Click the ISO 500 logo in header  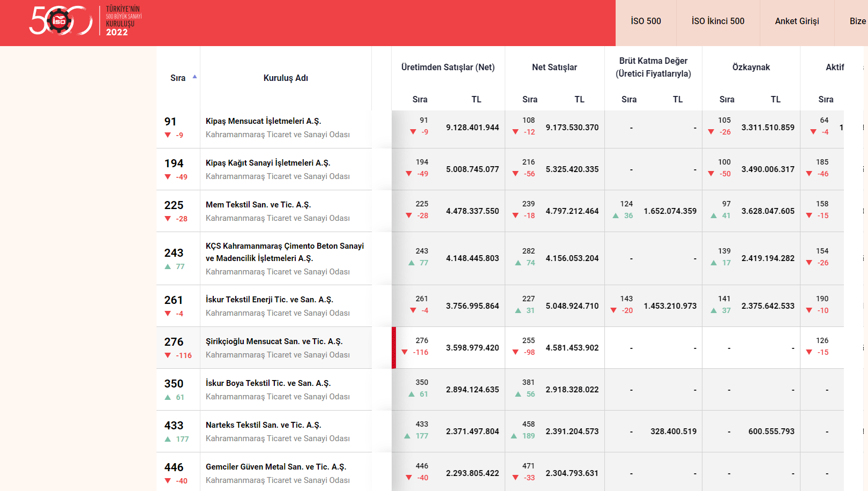(x=86, y=21)
